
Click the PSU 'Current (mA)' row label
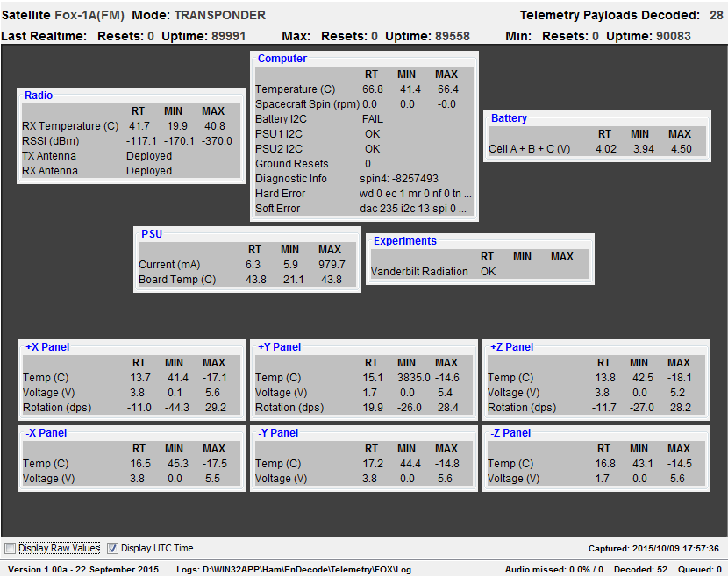click(169, 265)
